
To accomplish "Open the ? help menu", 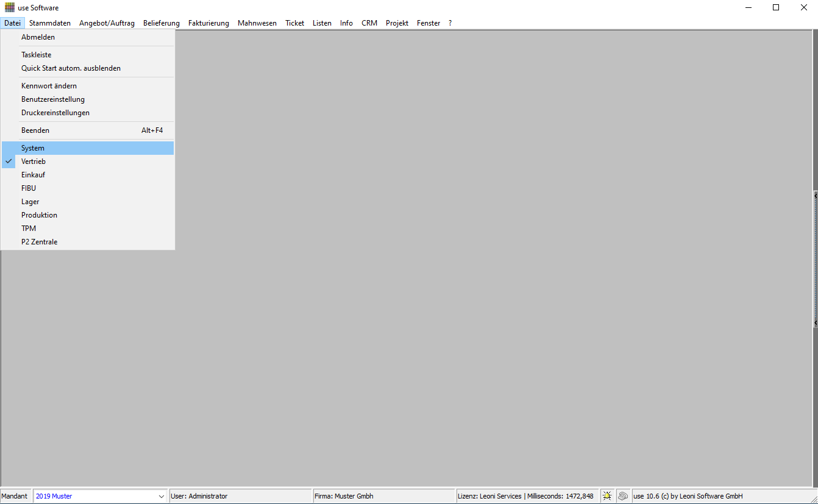I will pos(450,23).
